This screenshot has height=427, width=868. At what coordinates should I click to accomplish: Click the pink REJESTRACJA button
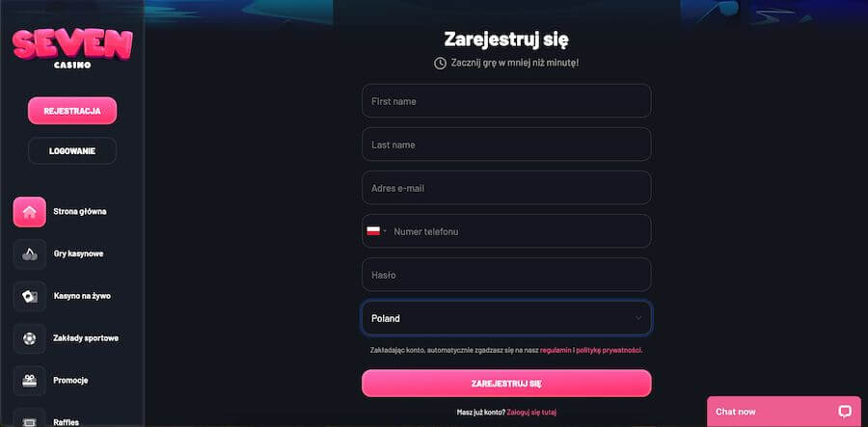(72, 111)
